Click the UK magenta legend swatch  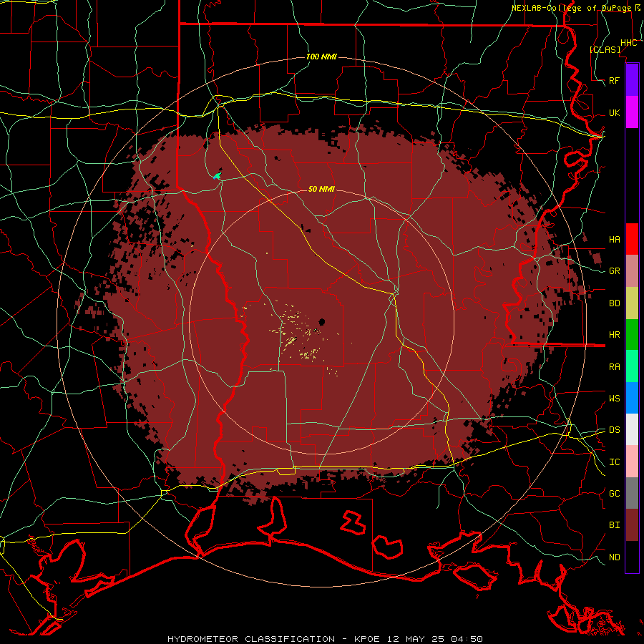coord(632,112)
